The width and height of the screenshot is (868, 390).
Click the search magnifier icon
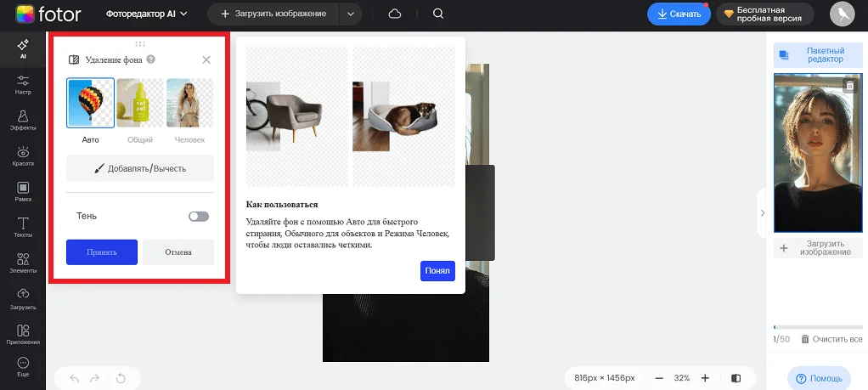[438, 14]
